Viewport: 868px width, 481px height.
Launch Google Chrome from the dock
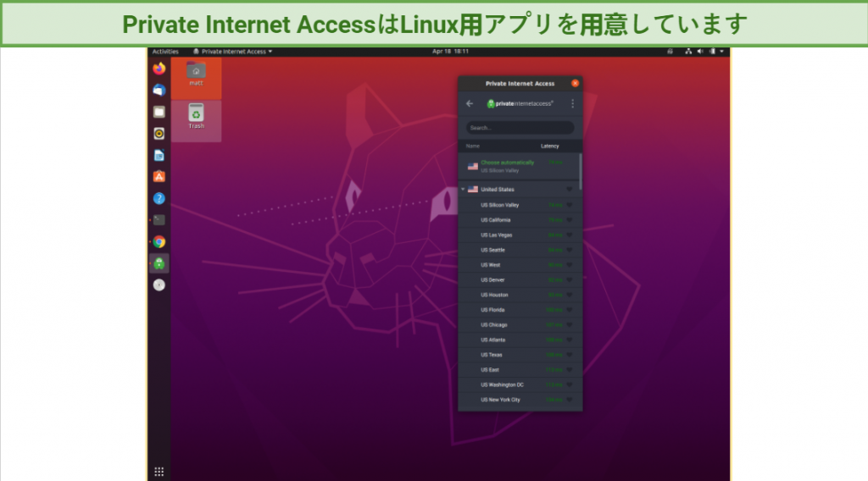tap(159, 241)
